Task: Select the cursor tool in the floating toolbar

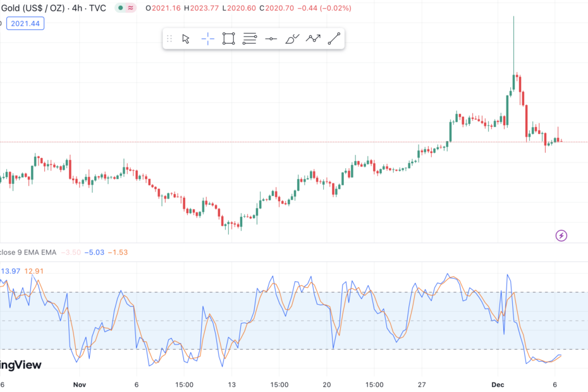Action: click(185, 38)
